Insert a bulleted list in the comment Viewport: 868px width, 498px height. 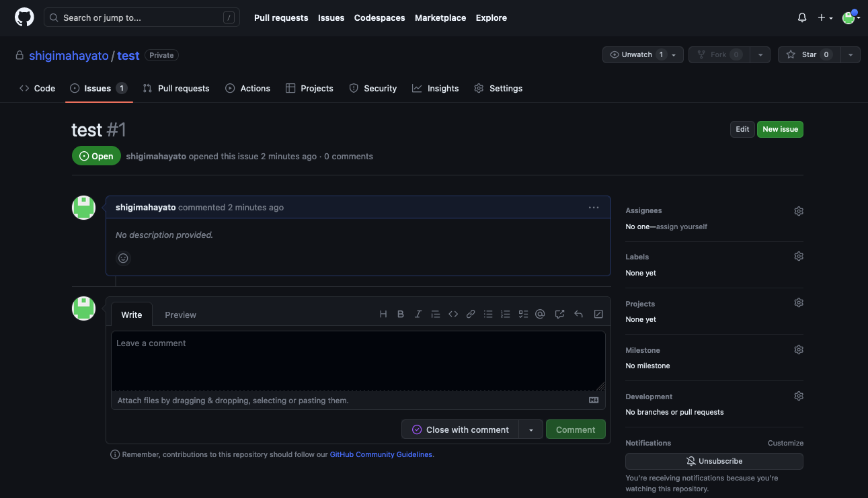488,314
